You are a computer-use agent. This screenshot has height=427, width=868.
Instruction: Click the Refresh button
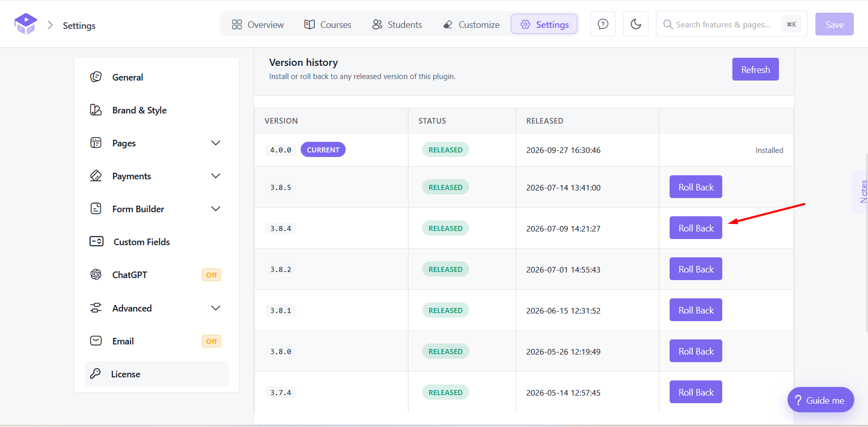coord(756,69)
